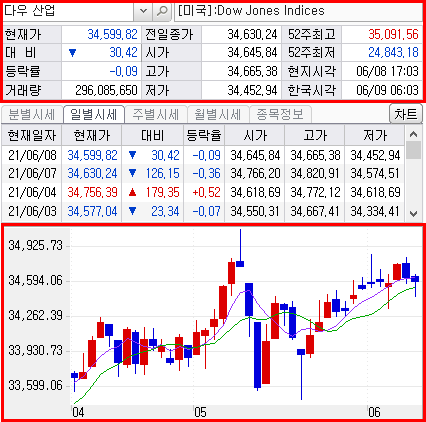Image resolution: width=426 pixels, height=422 pixels.
Task: Click the 현재일자 column header
Action: [x=32, y=135]
